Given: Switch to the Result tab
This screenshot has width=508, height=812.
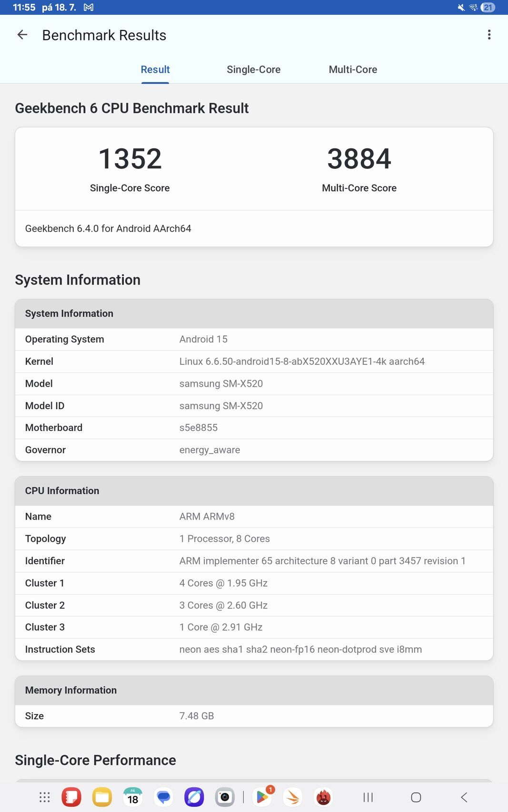Looking at the screenshot, I should point(155,69).
